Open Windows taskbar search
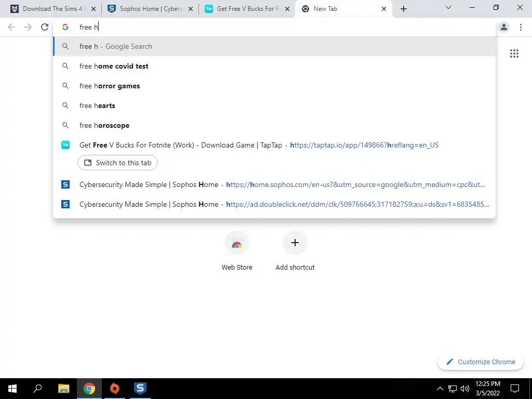The width and height of the screenshot is (532, 399). [37, 389]
